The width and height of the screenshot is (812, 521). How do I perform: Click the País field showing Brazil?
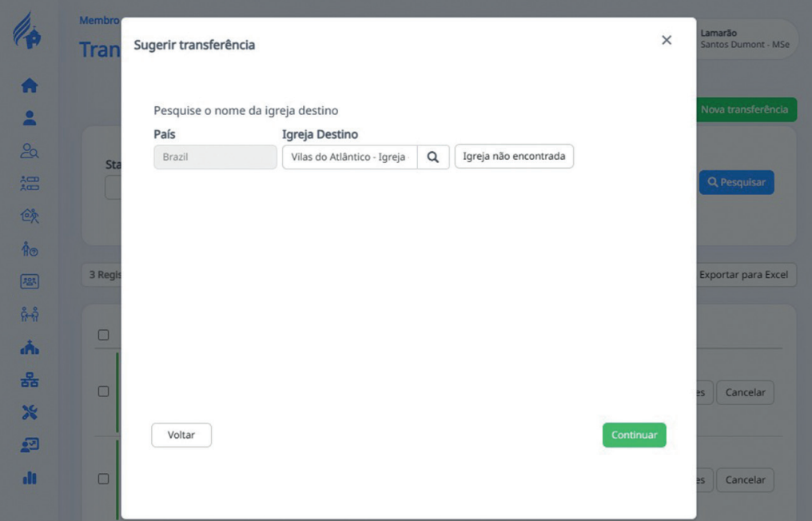coord(215,157)
